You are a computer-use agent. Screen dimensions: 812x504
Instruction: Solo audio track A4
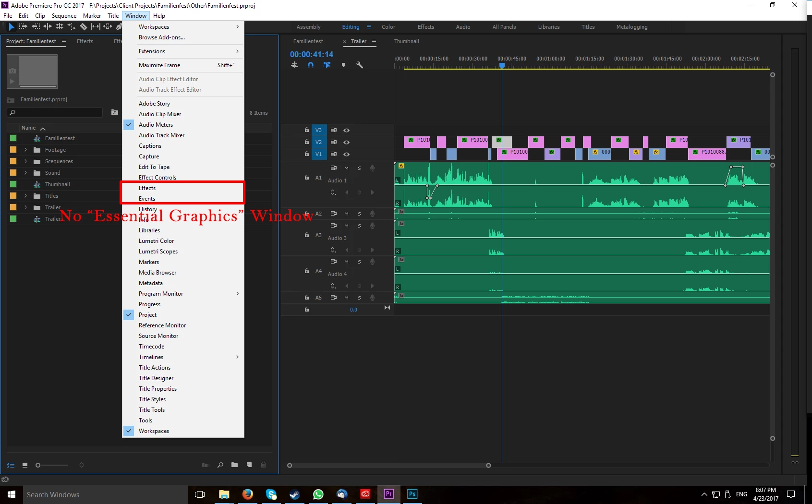point(359,262)
